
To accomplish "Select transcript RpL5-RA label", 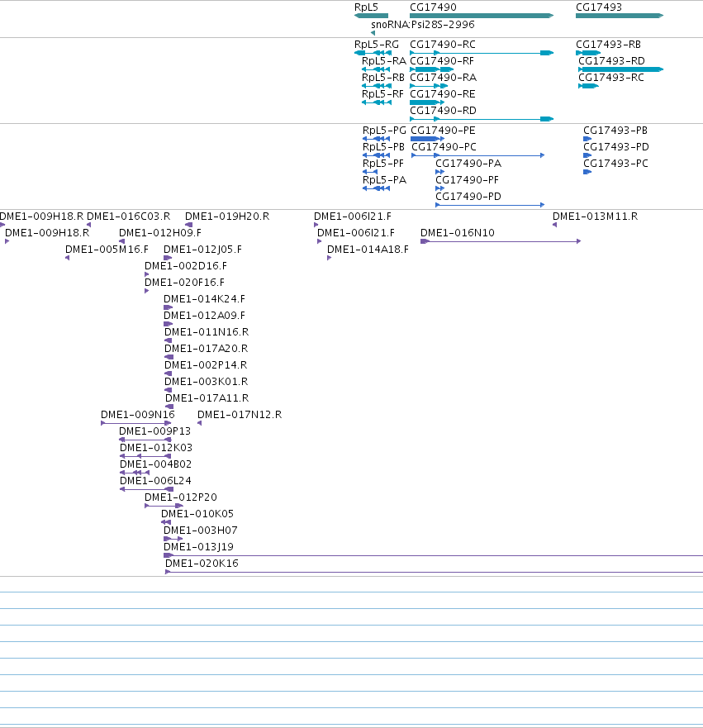I will pos(384,61).
